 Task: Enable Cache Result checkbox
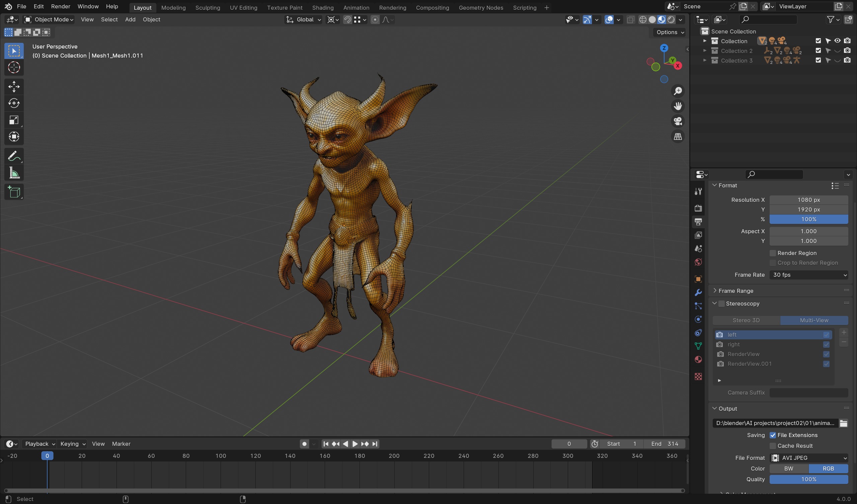(x=773, y=446)
